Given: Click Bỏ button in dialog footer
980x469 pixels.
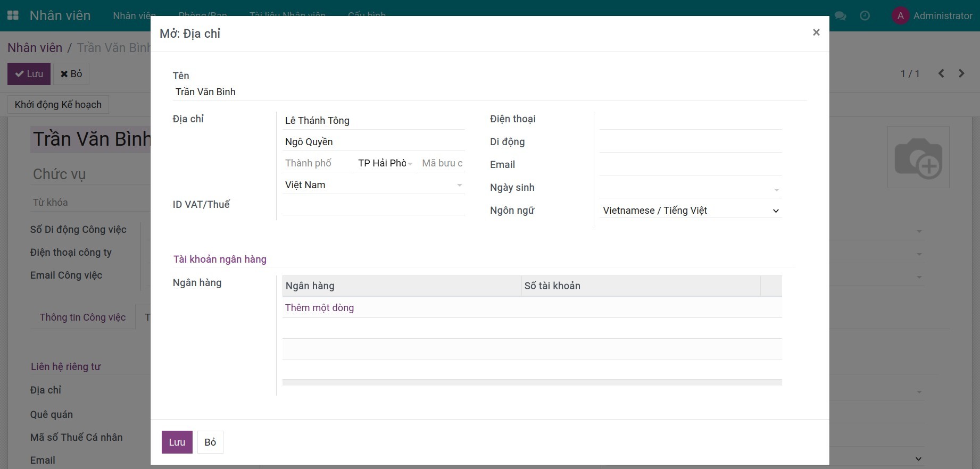Looking at the screenshot, I should pos(210,442).
